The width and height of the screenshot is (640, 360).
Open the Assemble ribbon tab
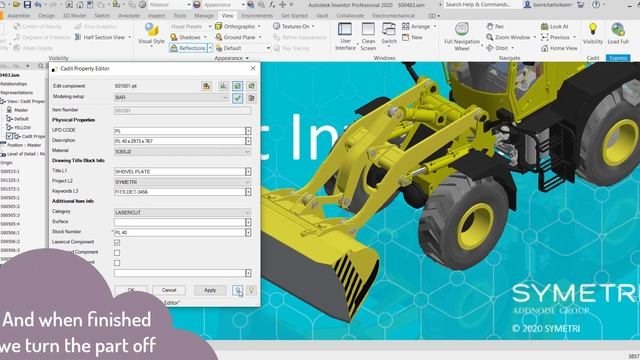coord(19,16)
